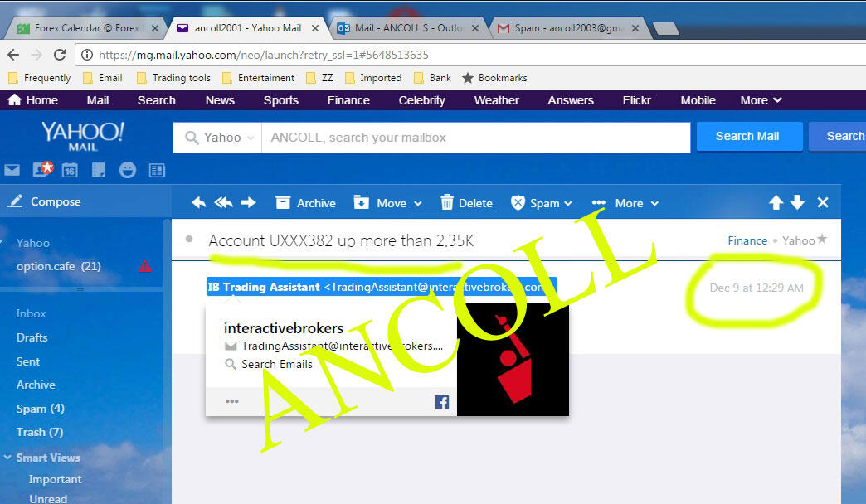Open the Unread smart view
866x504 pixels.
coord(48,498)
